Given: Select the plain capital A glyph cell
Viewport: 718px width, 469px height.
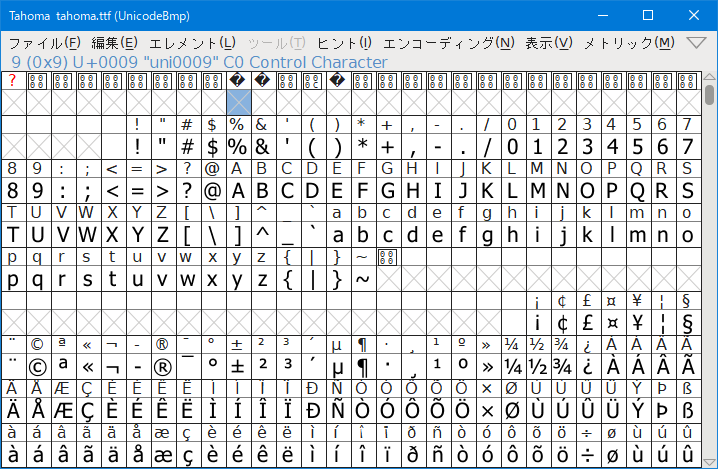Looking at the screenshot, I should (237, 191).
